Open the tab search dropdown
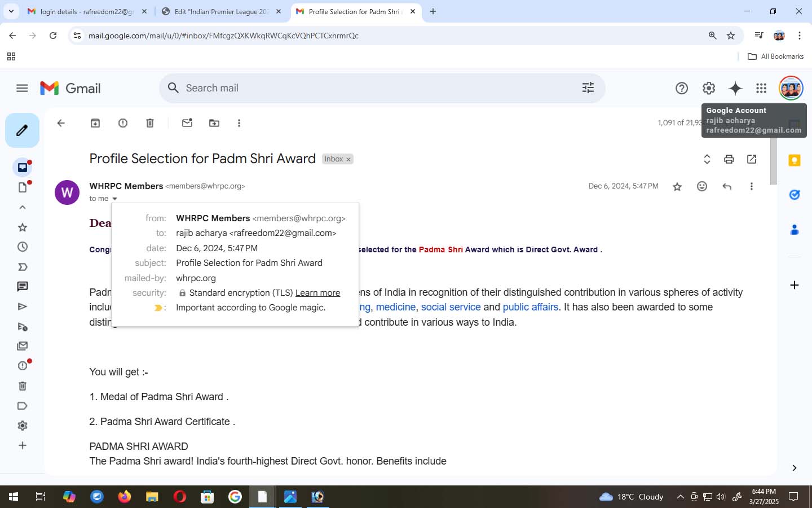Image resolution: width=812 pixels, height=508 pixels. point(11,11)
